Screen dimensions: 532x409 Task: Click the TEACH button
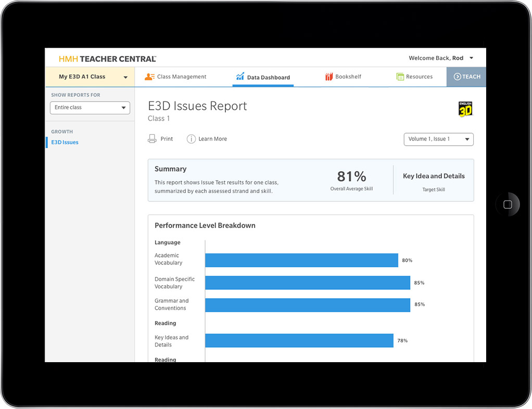466,77
